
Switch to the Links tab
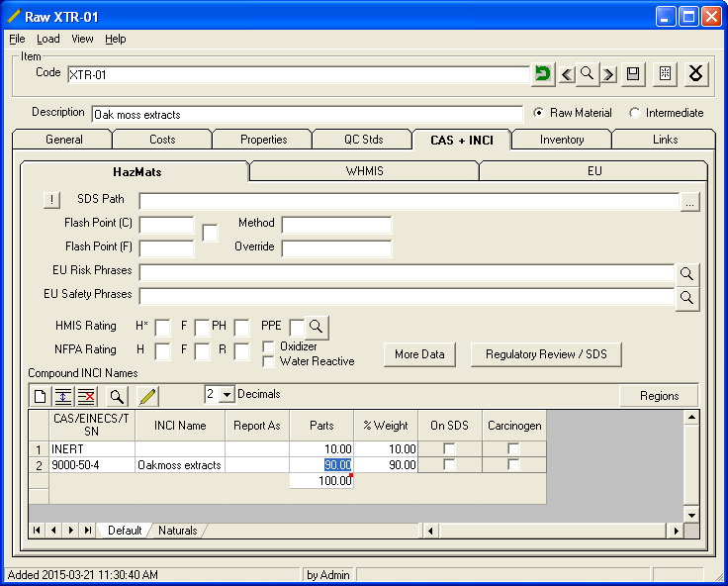[665, 140]
